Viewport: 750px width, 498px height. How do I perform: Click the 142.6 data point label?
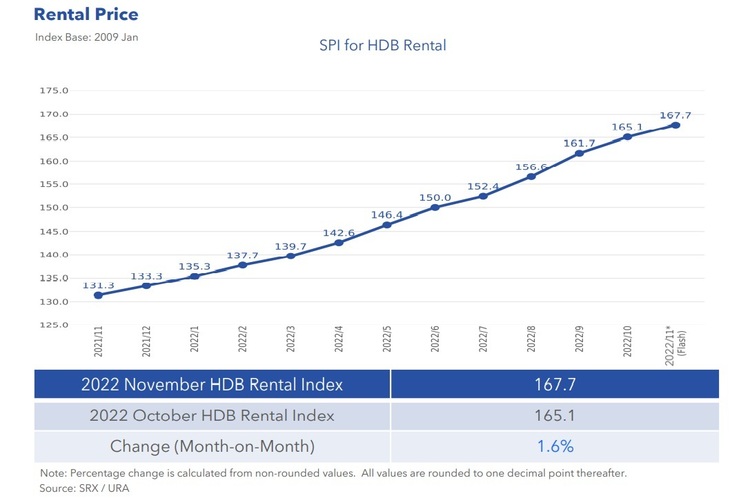[339, 233]
